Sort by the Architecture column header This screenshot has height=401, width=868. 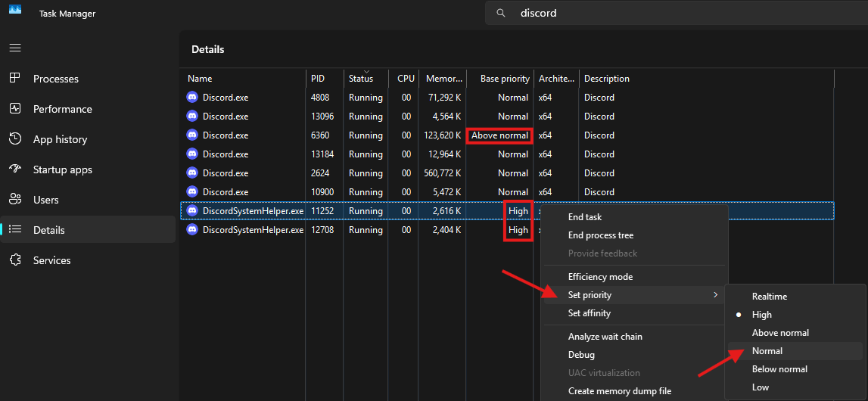(x=557, y=79)
